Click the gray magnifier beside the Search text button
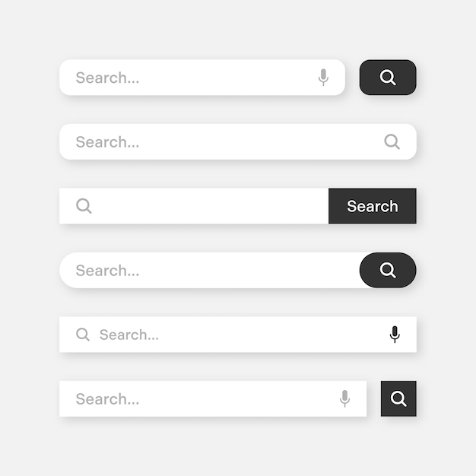 [x=84, y=206]
